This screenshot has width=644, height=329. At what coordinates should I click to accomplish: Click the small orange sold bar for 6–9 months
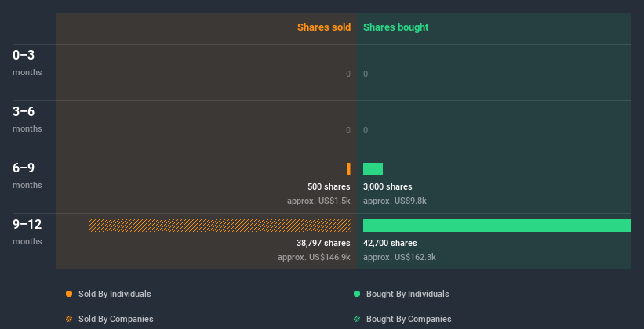(x=348, y=169)
